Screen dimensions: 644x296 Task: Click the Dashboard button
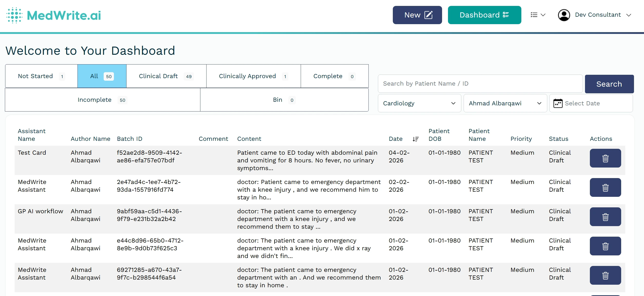pyautogui.click(x=484, y=15)
